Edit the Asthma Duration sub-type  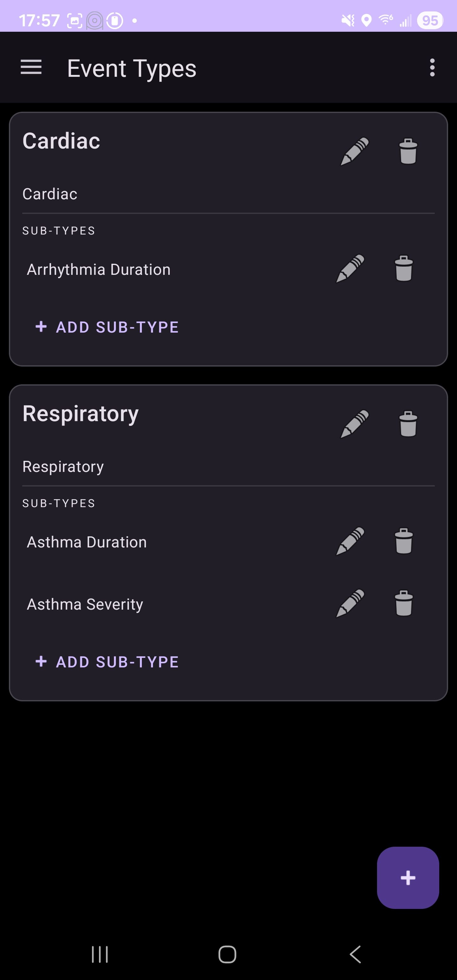tap(350, 541)
